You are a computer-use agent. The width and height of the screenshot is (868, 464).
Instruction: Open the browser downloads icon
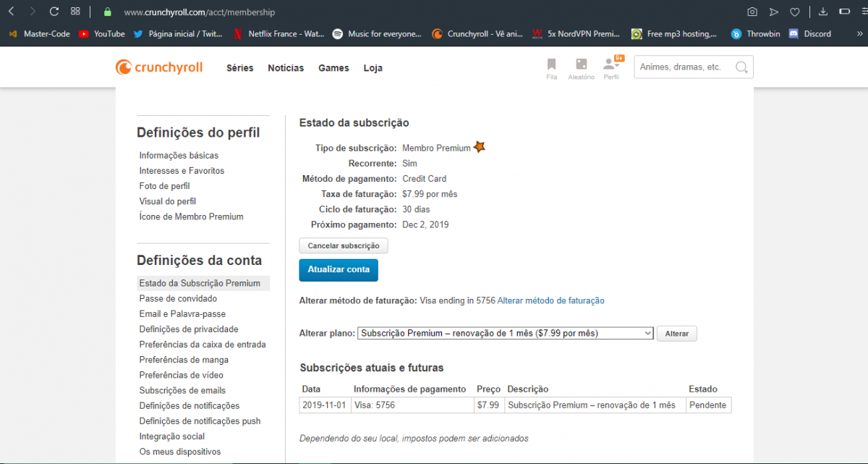[x=823, y=12]
